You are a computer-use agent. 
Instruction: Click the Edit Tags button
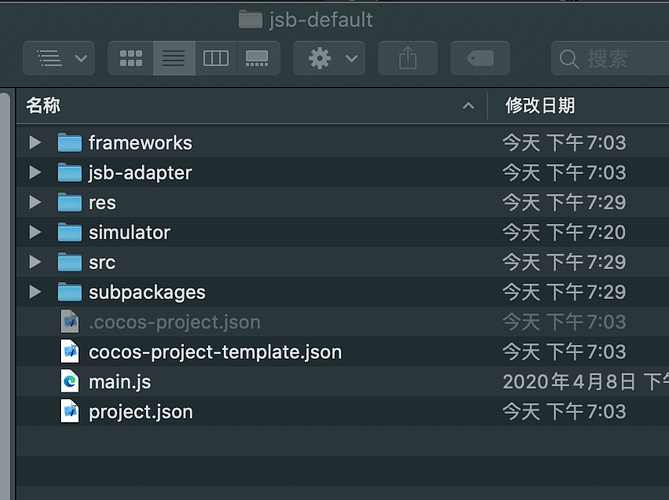pyautogui.click(x=479, y=58)
